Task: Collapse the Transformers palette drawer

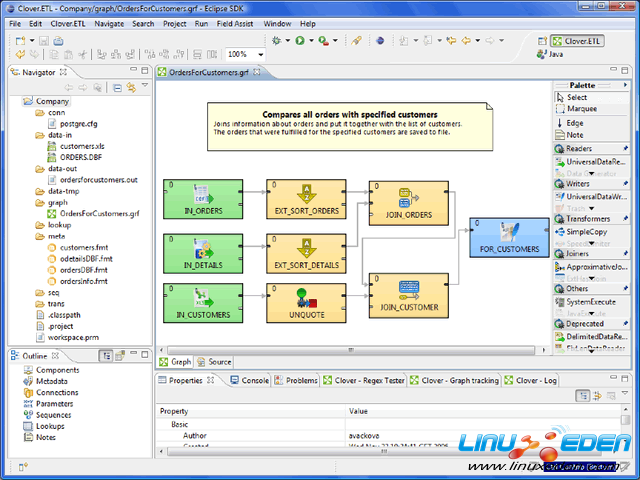Action: coord(585,219)
